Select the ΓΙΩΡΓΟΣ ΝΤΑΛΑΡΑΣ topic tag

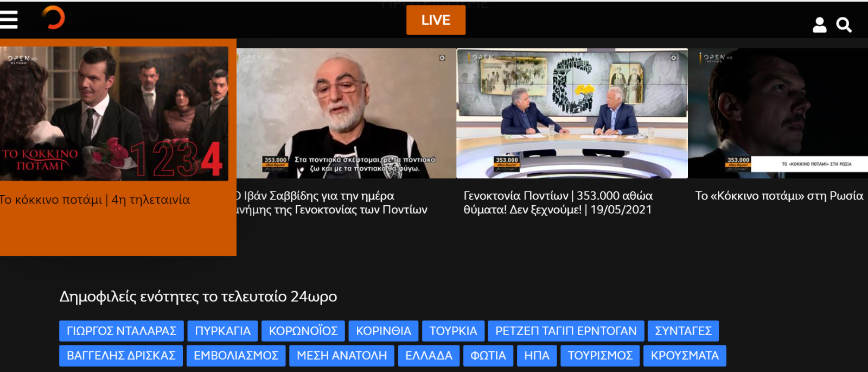coord(122,331)
